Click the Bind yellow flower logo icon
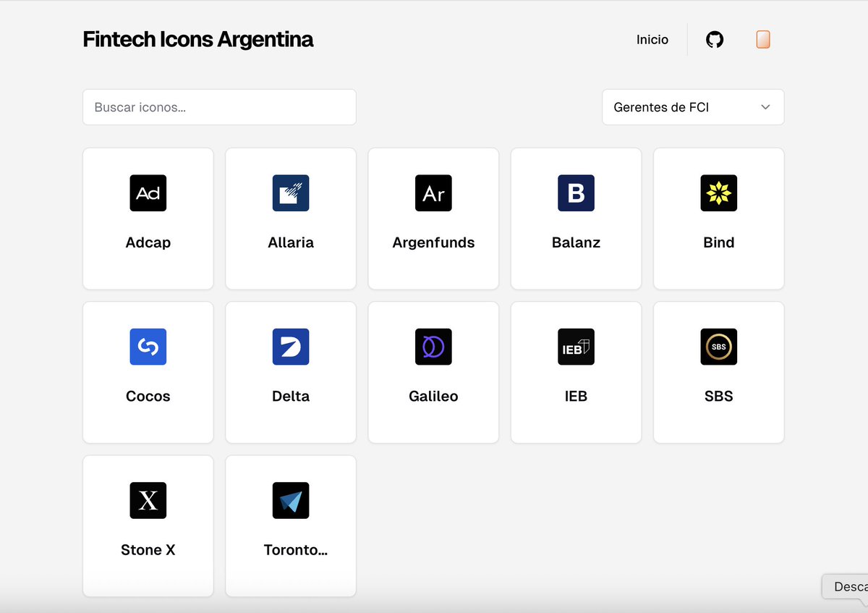This screenshot has height=613, width=868. pyautogui.click(x=718, y=193)
